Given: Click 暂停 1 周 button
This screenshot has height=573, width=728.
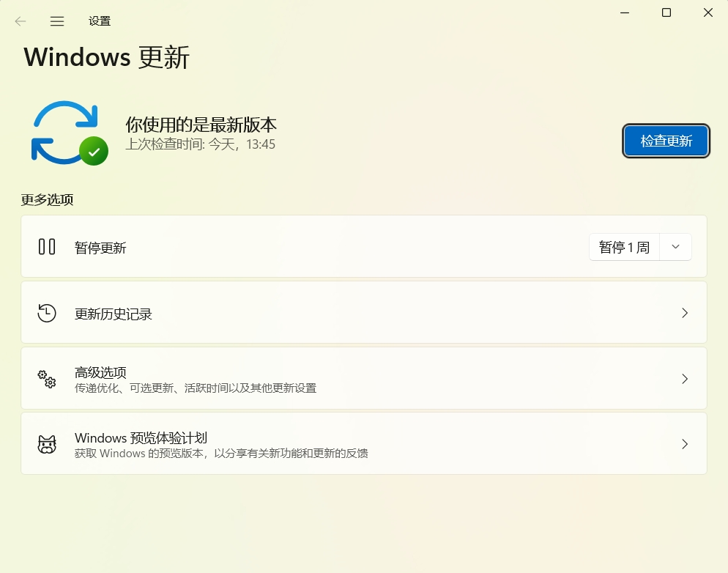Looking at the screenshot, I should [624, 247].
